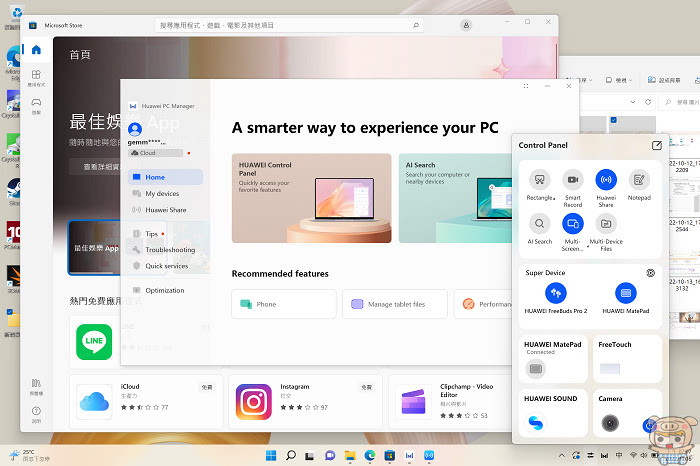Open PC Manager more options dots icon
The image size is (700, 466).
tap(526, 86)
